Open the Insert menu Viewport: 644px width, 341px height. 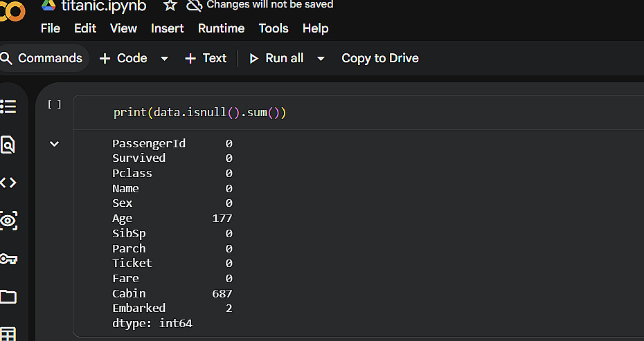168,28
